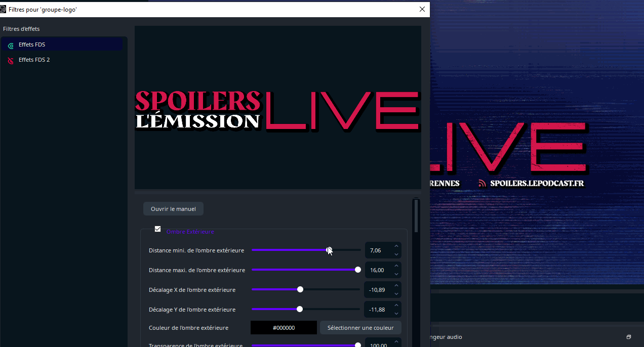Image resolution: width=644 pixels, height=347 pixels.
Task: Close the filters dialog window
Action: pyautogui.click(x=422, y=9)
